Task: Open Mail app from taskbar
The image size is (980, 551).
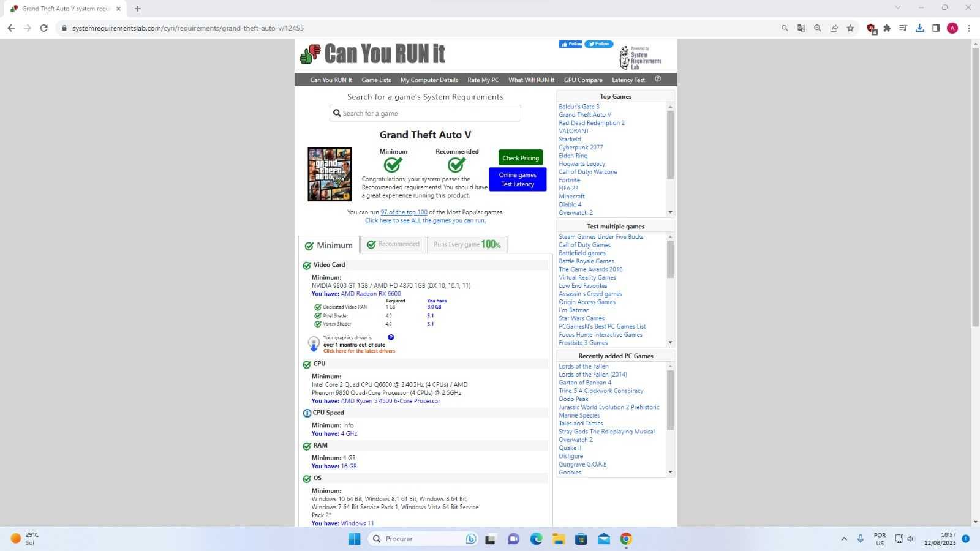Action: tap(604, 539)
